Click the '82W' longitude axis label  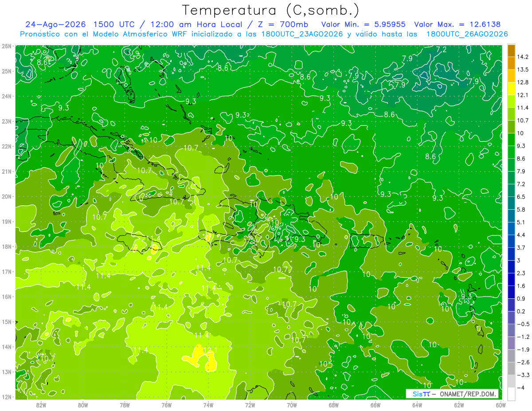click(x=41, y=405)
